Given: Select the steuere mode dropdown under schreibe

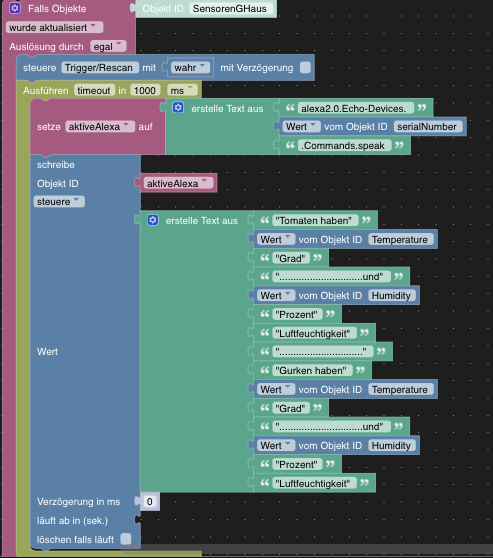Looking at the screenshot, I should pyautogui.click(x=59, y=201).
